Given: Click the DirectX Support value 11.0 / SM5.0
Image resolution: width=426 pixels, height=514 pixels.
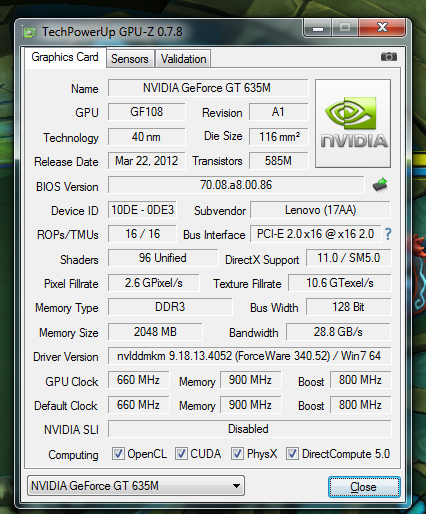Looking at the screenshot, I should [x=348, y=258].
